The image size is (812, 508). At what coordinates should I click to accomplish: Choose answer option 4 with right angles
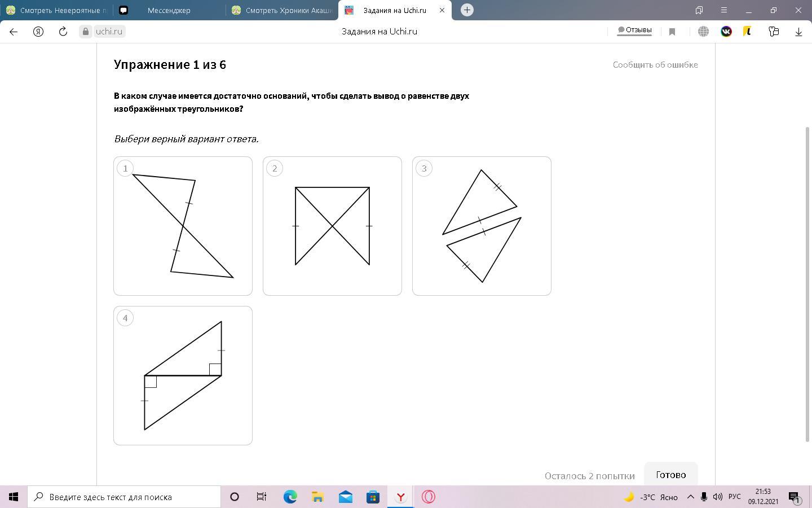coord(183,375)
